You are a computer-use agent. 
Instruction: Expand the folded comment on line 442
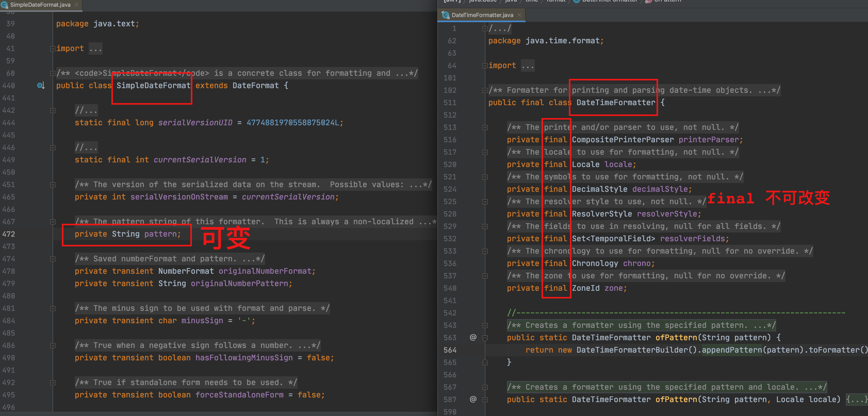[53, 111]
